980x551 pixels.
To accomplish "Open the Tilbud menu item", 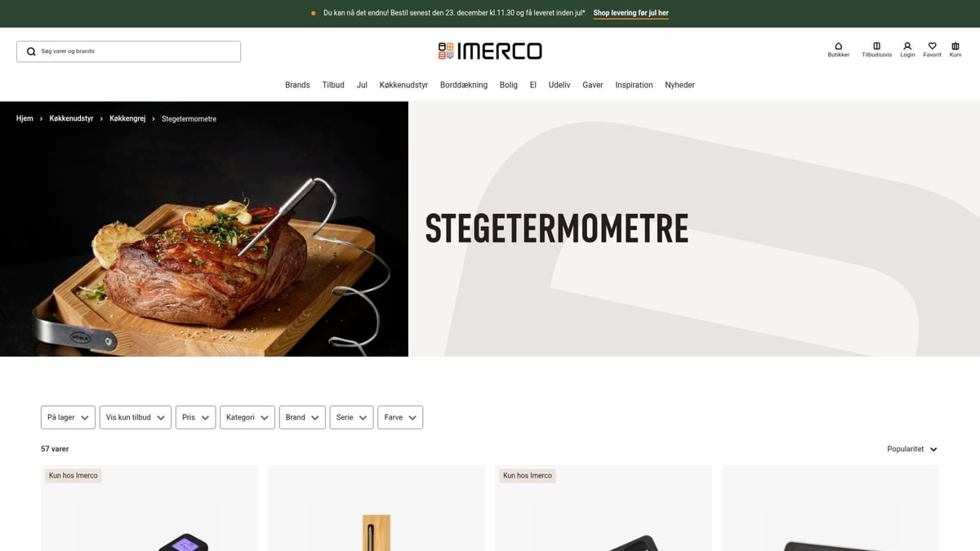I will [333, 85].
